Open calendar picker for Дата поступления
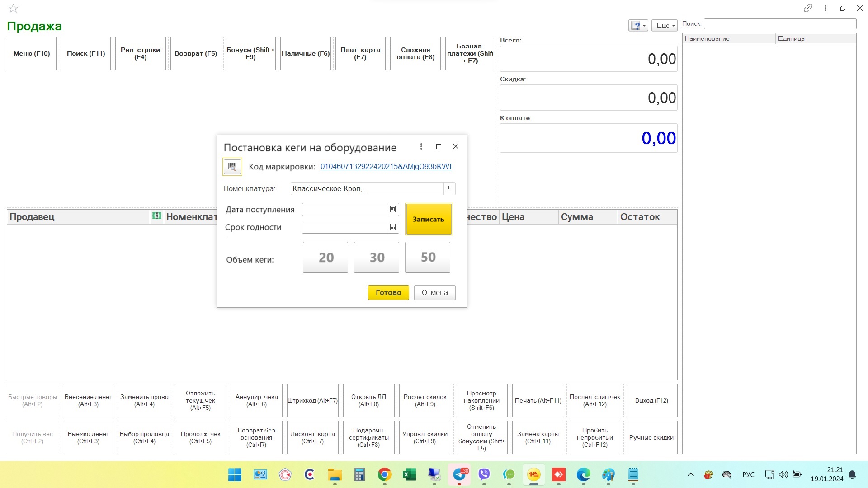868x488 pixels. pos(393,210)
